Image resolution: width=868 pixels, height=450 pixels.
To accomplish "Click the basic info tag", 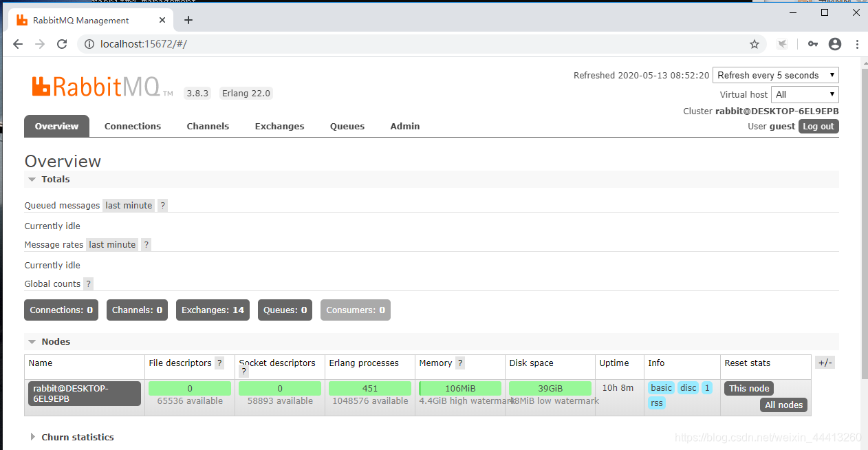I will click(x=661, y=387).
